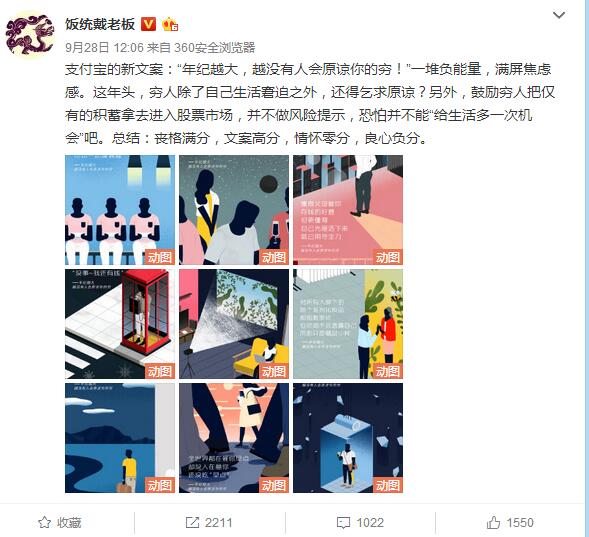The height and width of the screenshot is (537, 589).
Task: Click the repost share icon
Action: point(192,522)
